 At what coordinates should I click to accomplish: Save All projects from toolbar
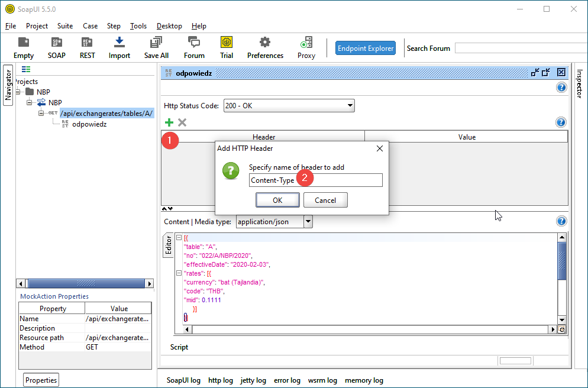click(x=156, y=48)
